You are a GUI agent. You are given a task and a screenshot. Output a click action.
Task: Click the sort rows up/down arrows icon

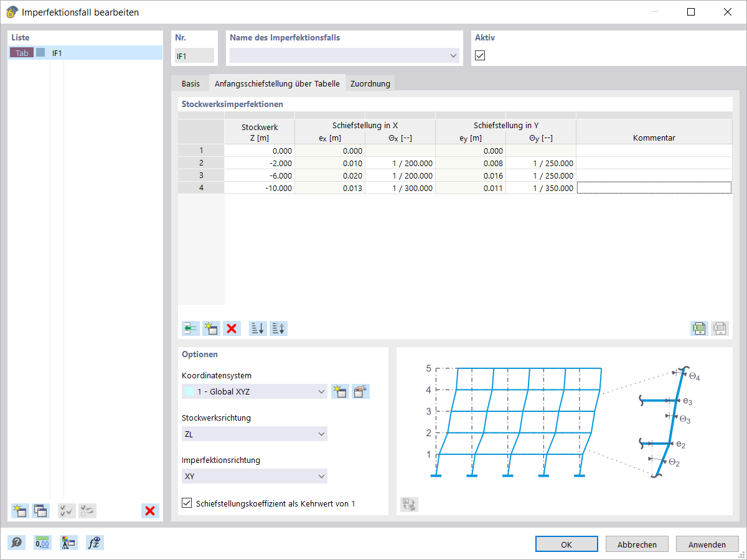pos(278,329)
